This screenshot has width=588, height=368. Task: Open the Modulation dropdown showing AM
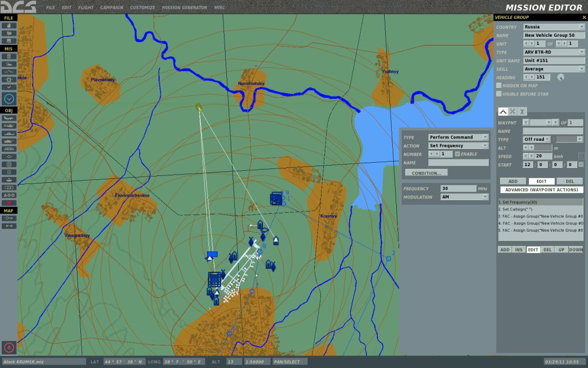464,197
